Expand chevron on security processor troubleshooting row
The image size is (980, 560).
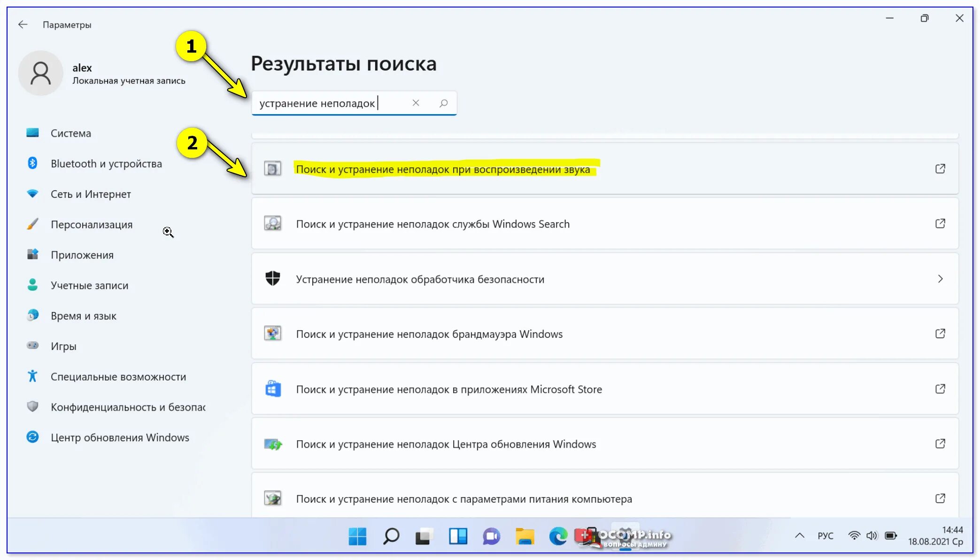pyautogui.click(x=940, y=279)
